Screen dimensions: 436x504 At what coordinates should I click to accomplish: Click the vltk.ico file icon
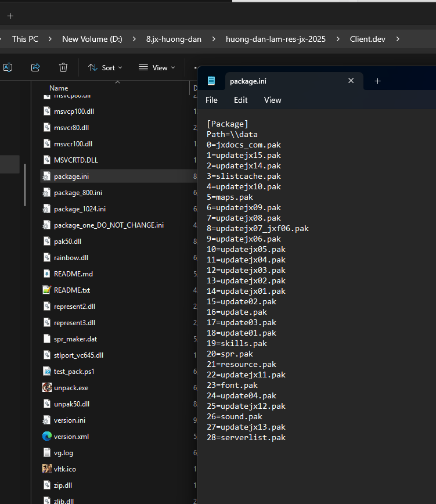(47, 469)
